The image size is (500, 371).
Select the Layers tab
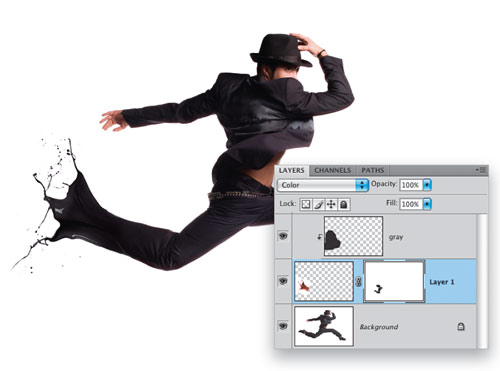coord(291,170)
